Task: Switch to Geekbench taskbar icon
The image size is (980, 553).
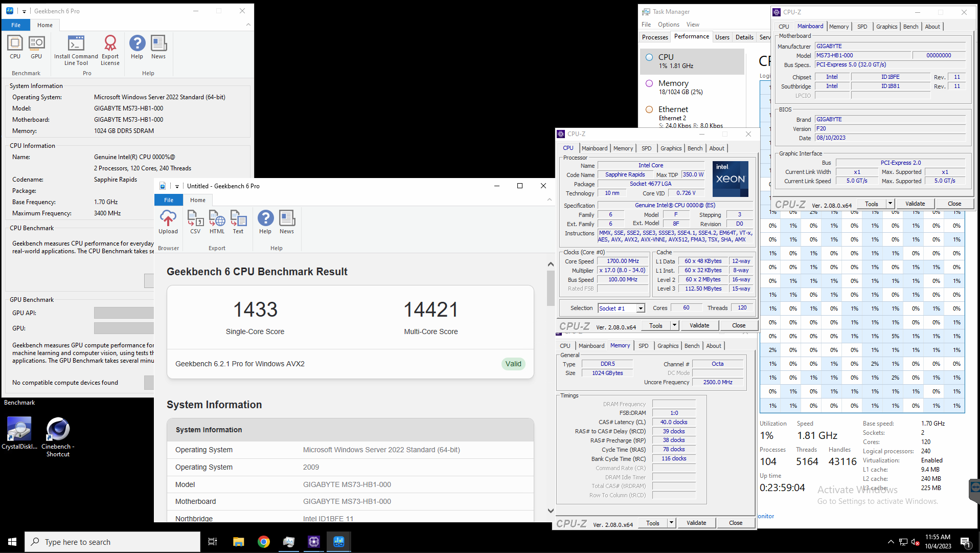Action: [x=339, y=542]
